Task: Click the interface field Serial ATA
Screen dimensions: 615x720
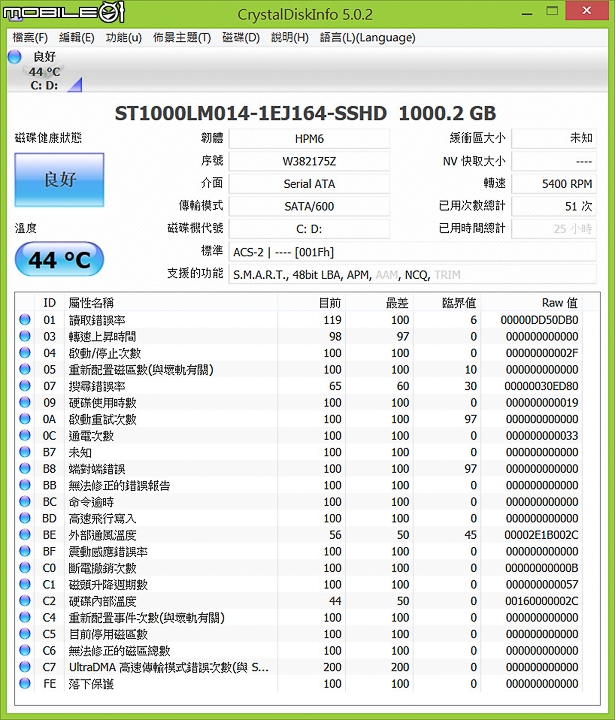Action: coord(309,184)
